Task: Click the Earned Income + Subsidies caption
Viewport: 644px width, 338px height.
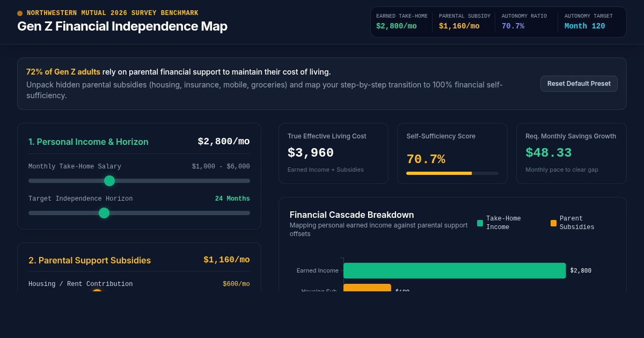Action: [326, 170]
